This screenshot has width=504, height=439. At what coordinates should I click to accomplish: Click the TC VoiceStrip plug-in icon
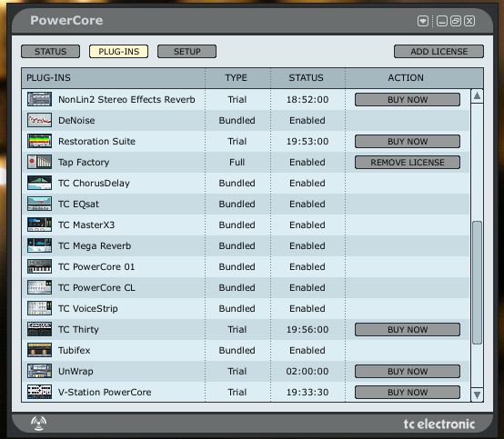point(39,308)
